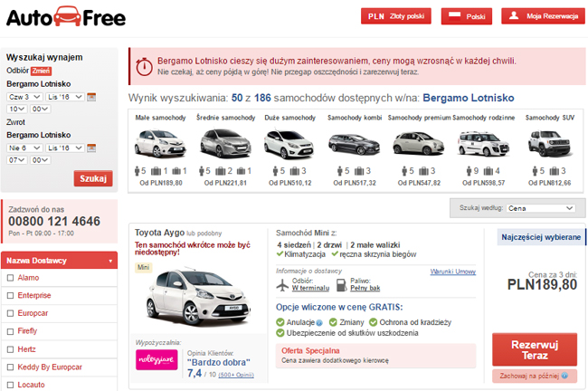Select the Samochody SUV car image
The height and width of the screenshot is (391, 588).
tap(550, 143)
